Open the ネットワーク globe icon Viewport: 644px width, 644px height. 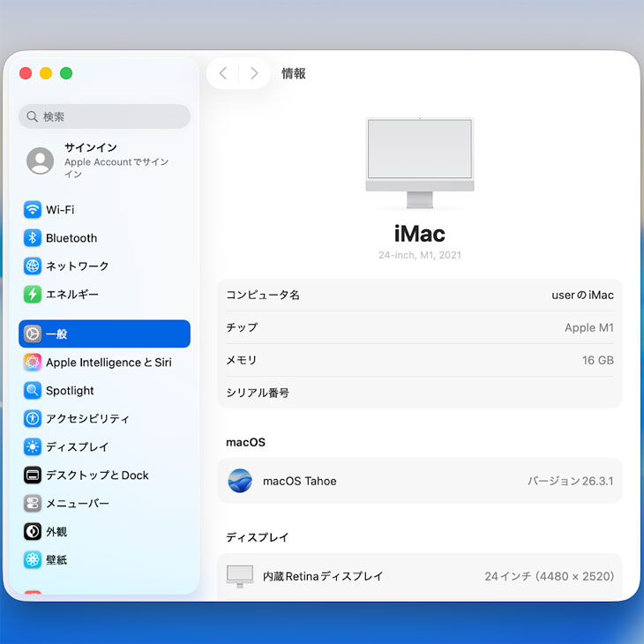[x=33, y=266]
